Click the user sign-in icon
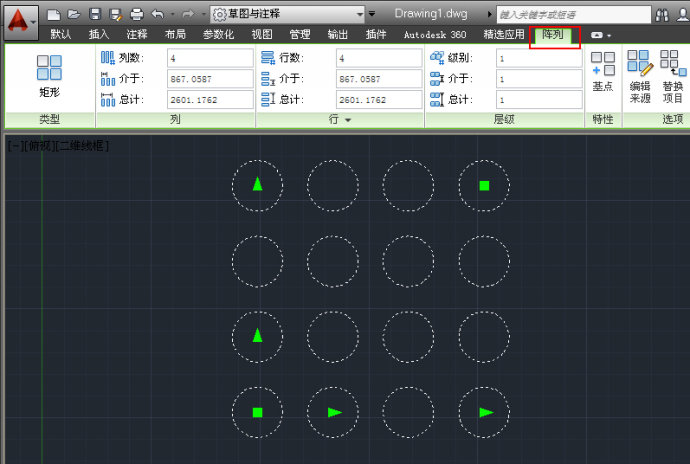690x464 pixels. (x=683, y=15)
